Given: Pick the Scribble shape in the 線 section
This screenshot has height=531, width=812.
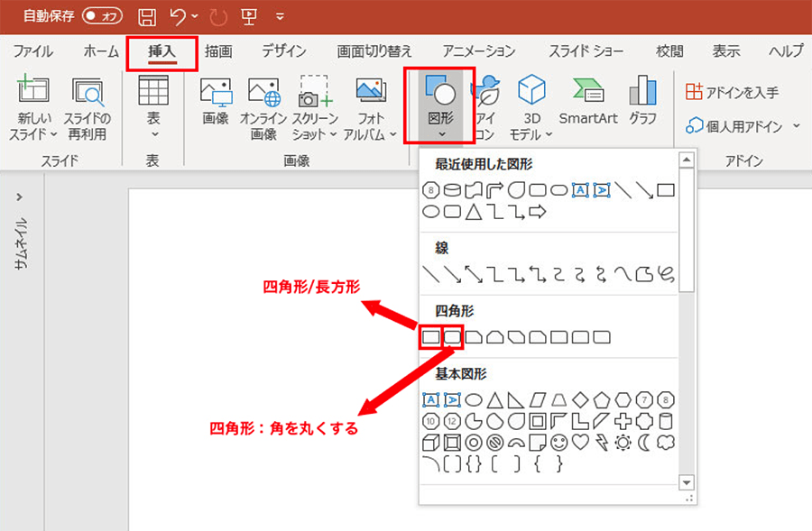Looking at the screenshot, I should click(x=666, y=274).
